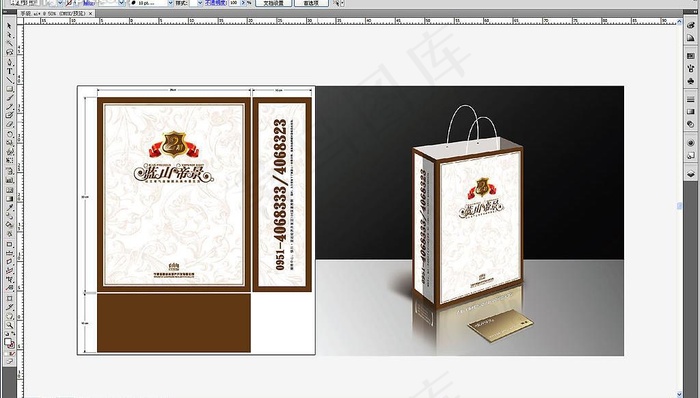Open the 样式 style dropdown
The image size is (700, 398).
pos(200,3)
